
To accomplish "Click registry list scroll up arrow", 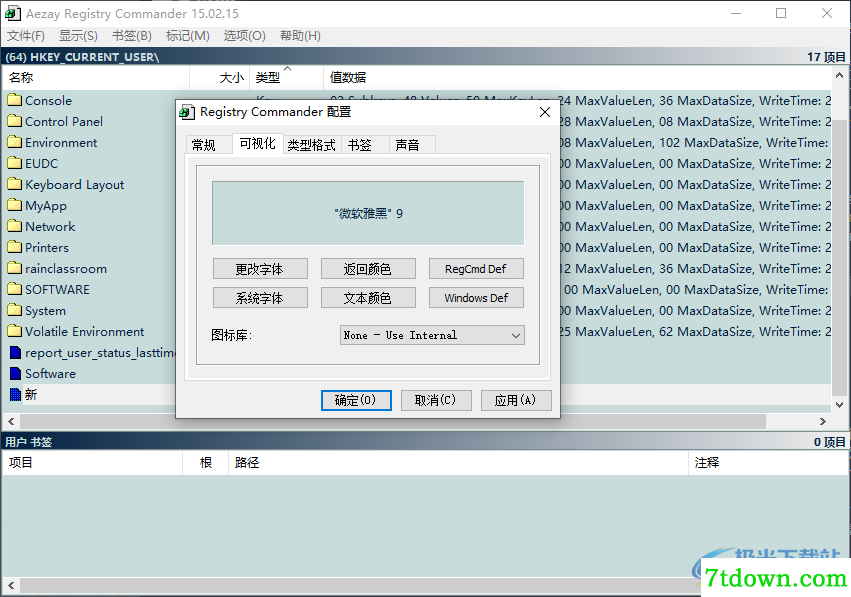I will tap(839, 75).
